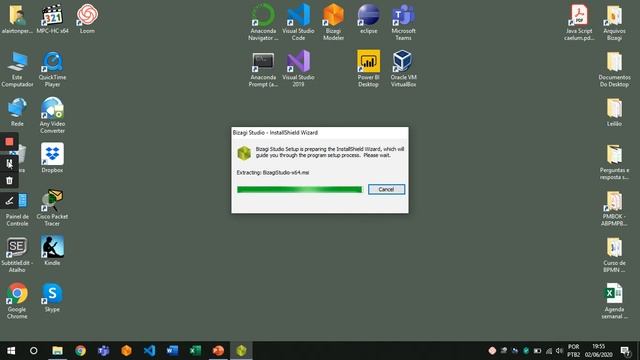Image resolution: width=640 pixels, height=360 pixels.
Task: Switch to Bizagi Modeler on the taskbar
Action: tap(127, 351)
